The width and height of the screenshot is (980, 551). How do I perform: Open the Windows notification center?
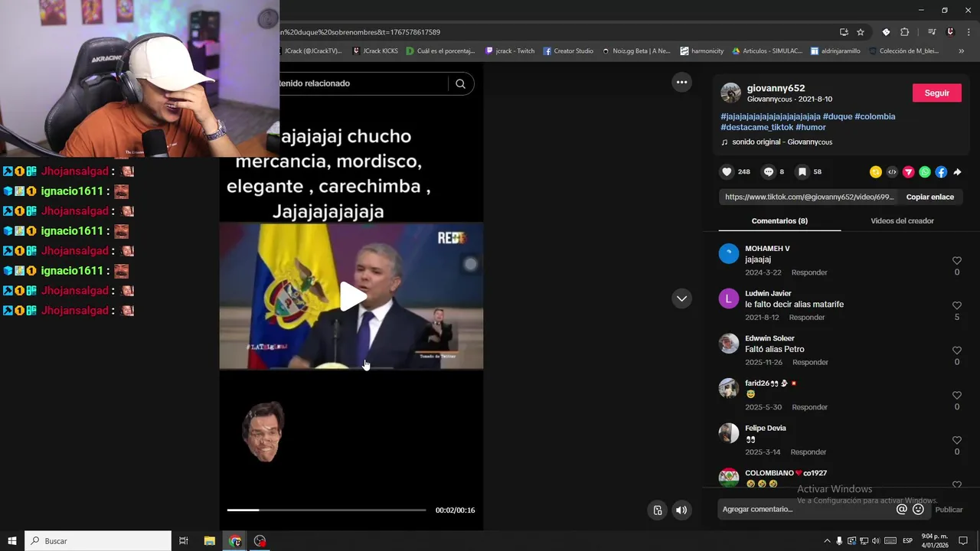tap(963, 541)
